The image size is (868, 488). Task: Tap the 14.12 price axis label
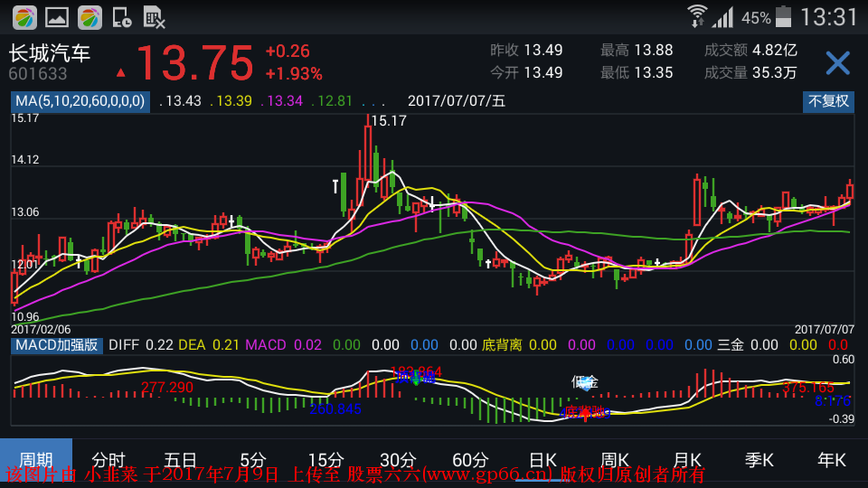25,160
